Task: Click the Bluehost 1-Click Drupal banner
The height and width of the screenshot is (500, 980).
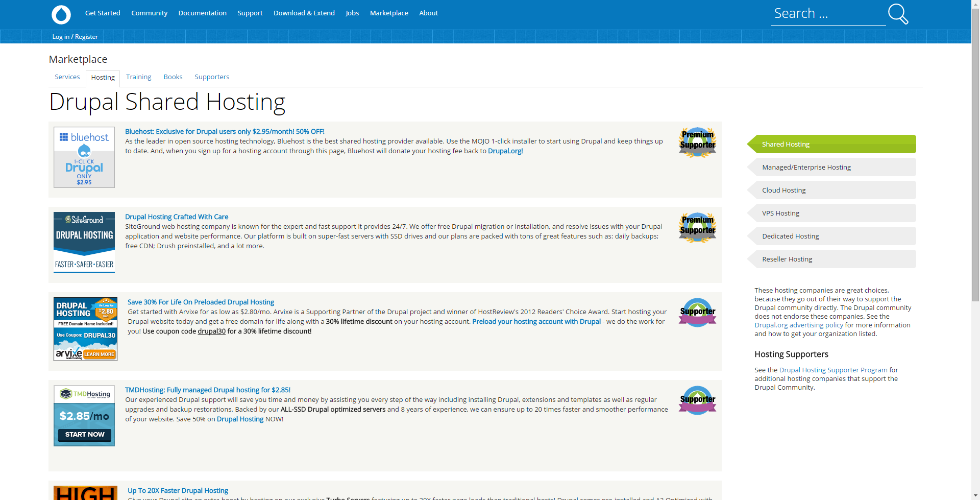Action: [x=84, y=157]
